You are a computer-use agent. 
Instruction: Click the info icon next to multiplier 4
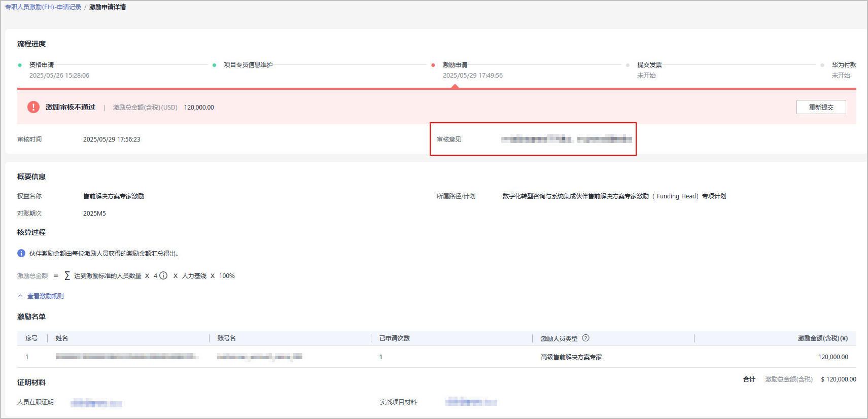(163, 276)
